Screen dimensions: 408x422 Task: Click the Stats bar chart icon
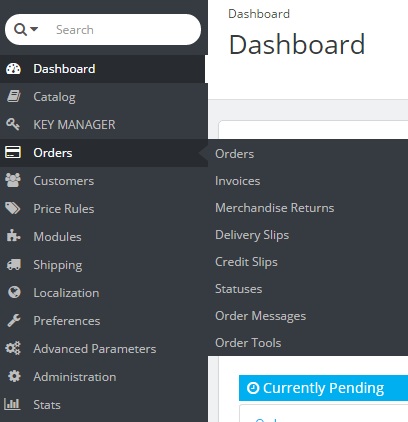(12, 404)
